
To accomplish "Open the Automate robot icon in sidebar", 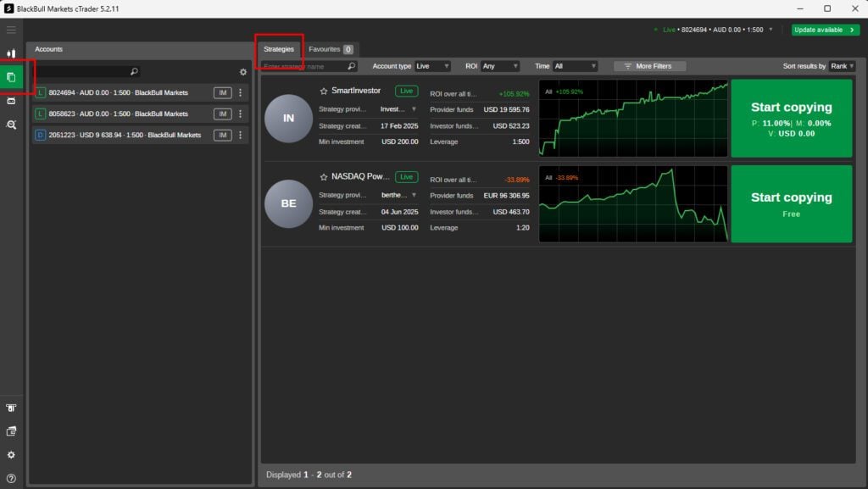I will (x=11, y=101).
